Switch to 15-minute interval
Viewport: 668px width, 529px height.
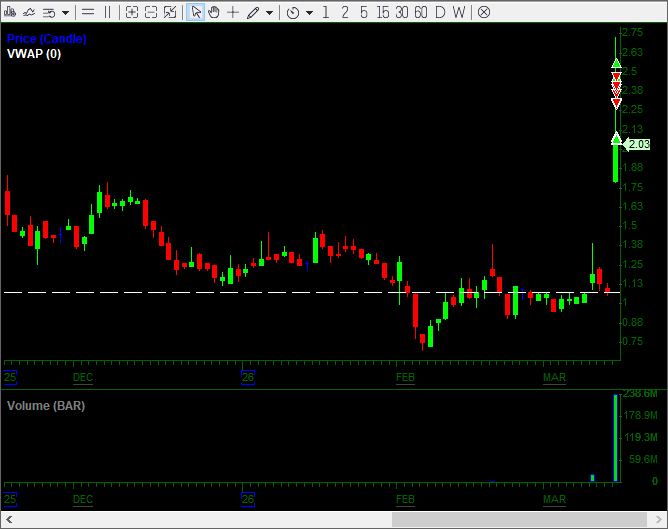click(383, 12)
